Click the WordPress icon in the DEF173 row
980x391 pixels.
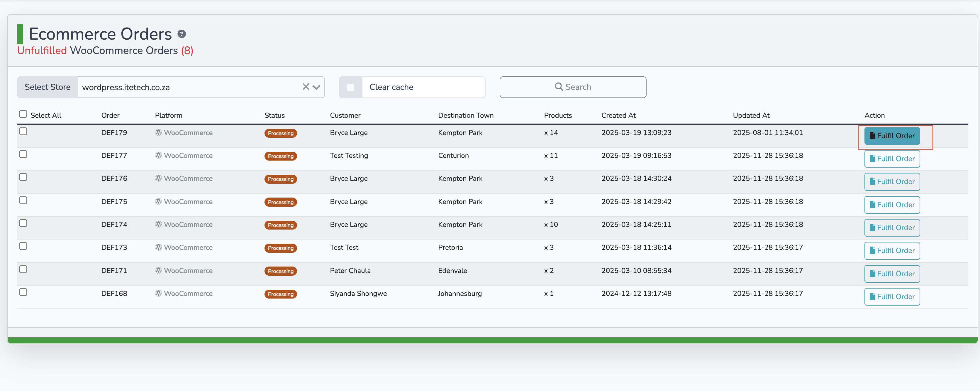158,247
